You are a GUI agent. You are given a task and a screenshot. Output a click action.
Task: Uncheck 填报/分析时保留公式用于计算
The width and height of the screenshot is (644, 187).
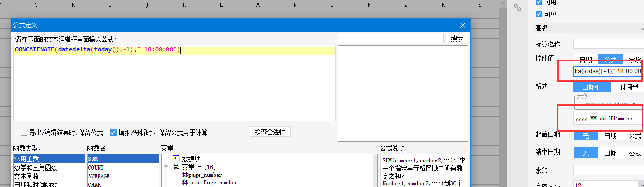point(113,132)
